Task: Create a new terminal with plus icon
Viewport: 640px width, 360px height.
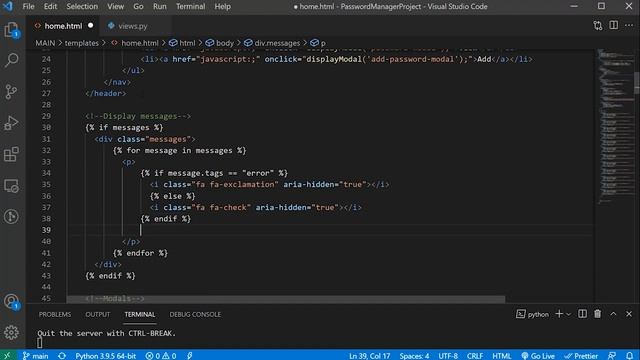Action: 559,314
